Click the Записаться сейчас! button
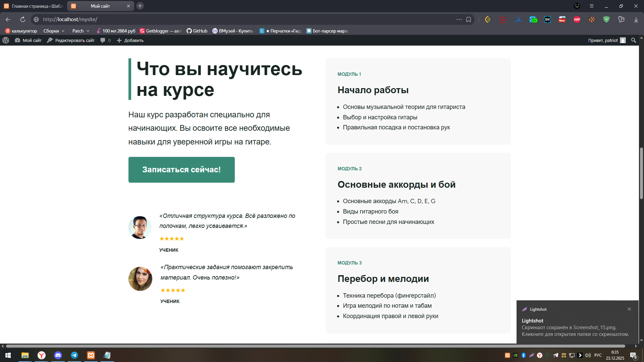The image size is (644, 362). click(x=181, y=170)
